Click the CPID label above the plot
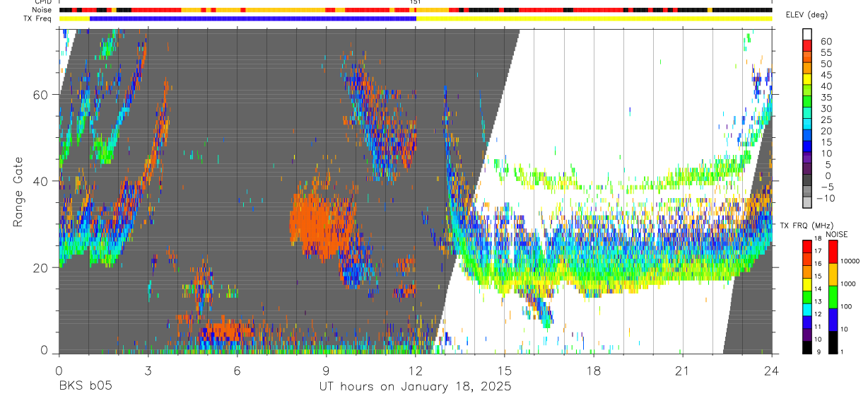 (42, 2)
